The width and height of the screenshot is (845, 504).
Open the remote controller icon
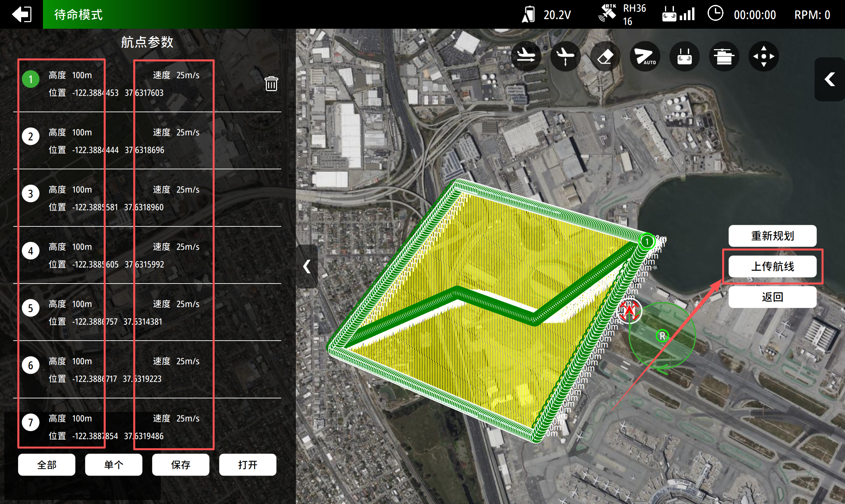pos(684,56)
